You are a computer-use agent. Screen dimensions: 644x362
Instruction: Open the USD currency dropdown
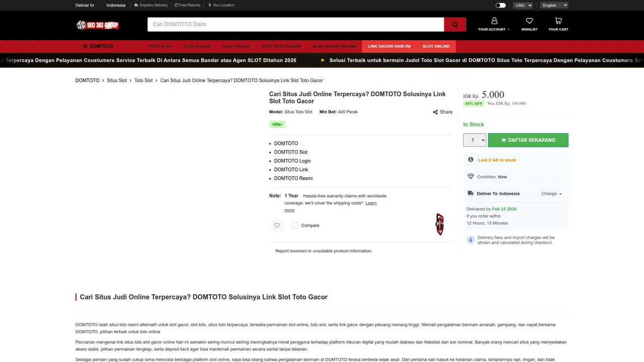[523, 5]
